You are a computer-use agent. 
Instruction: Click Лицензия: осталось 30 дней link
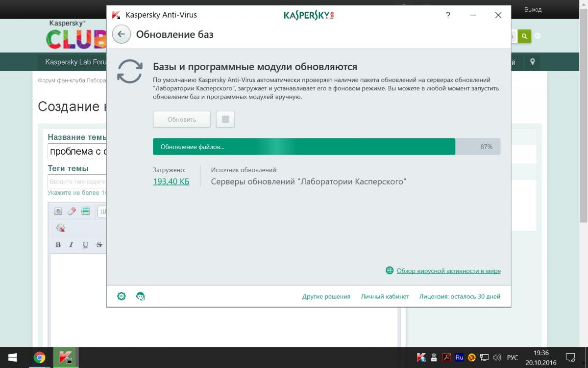(460, 296)
